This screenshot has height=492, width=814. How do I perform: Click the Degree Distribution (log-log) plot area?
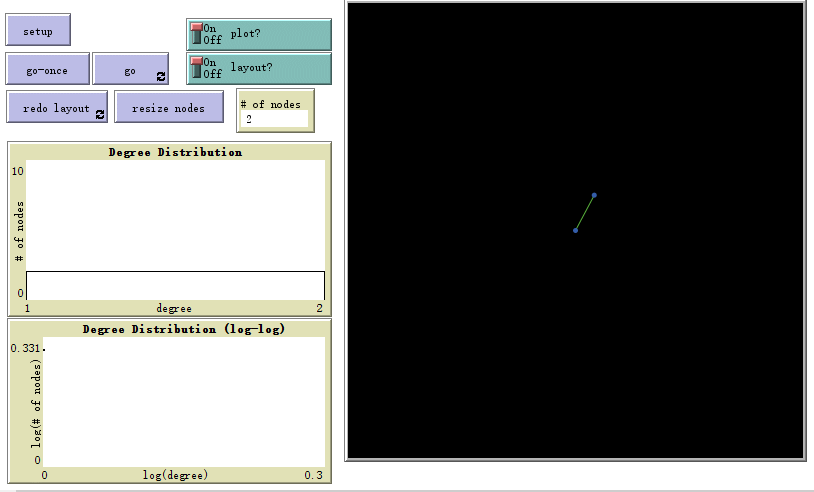coord(184,402)
